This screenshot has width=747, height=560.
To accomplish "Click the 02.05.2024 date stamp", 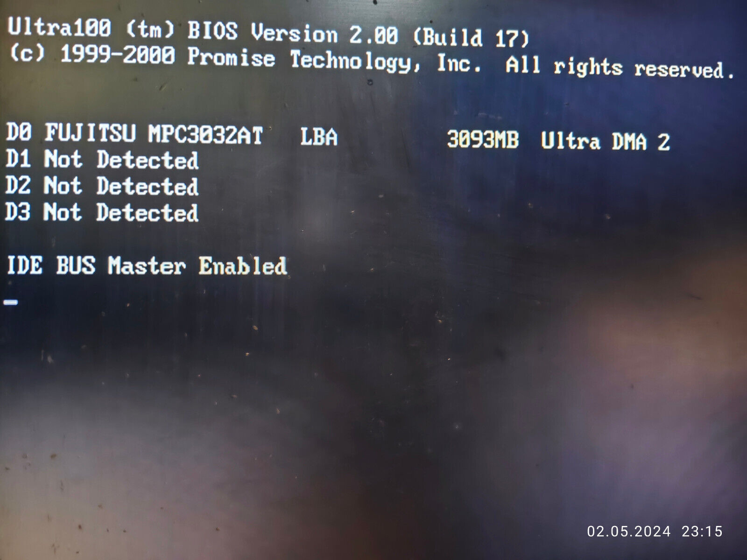I will click(x=629, y=531).
